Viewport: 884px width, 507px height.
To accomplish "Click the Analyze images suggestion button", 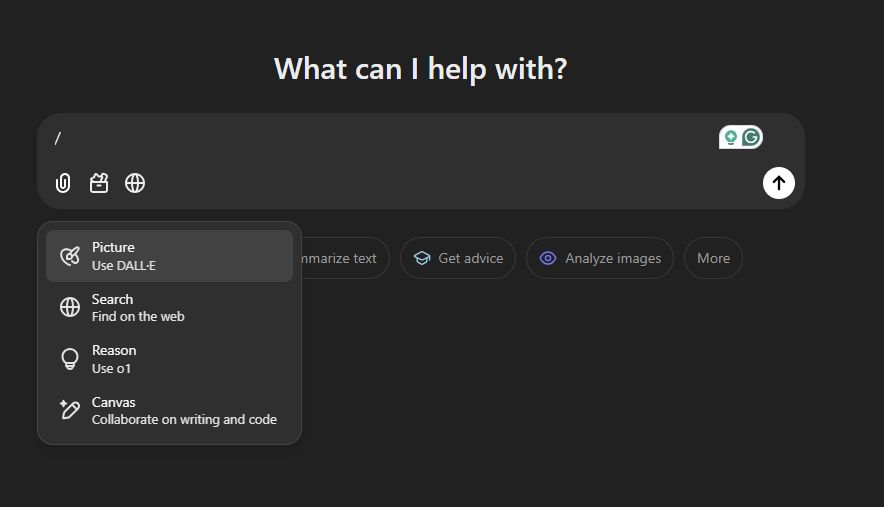I will pyautogui.click(x=600, y=258).
